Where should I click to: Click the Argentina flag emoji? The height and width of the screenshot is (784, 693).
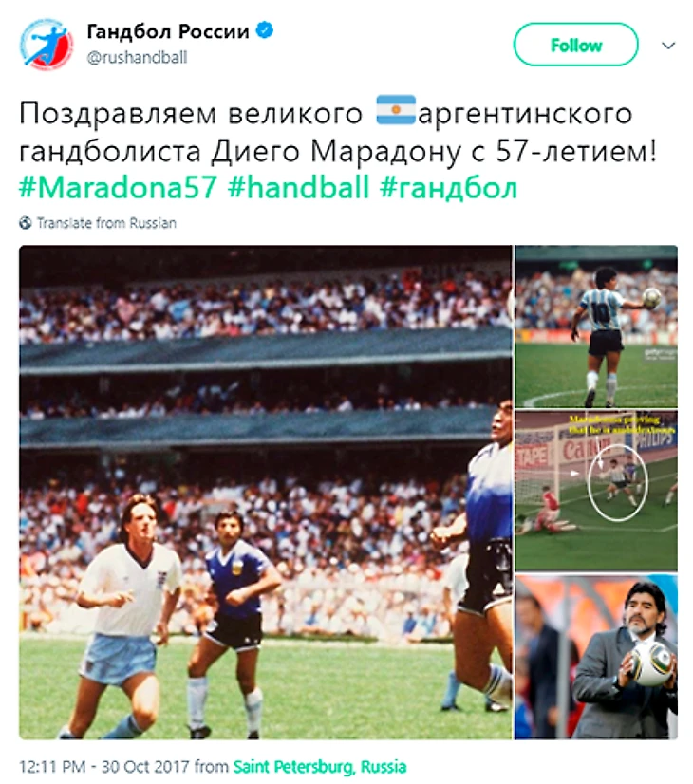tap(396, 109)
